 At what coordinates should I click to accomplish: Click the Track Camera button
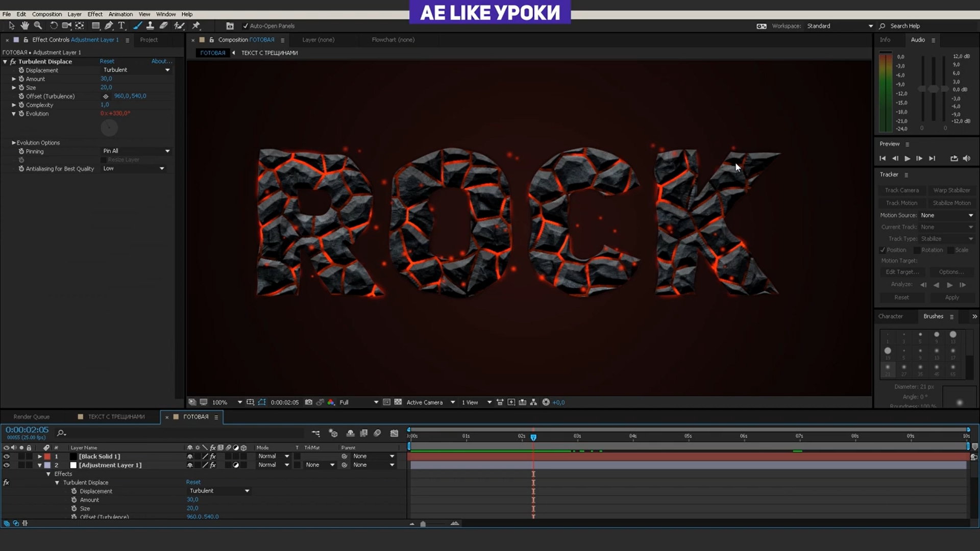click(x=901, y=190)
